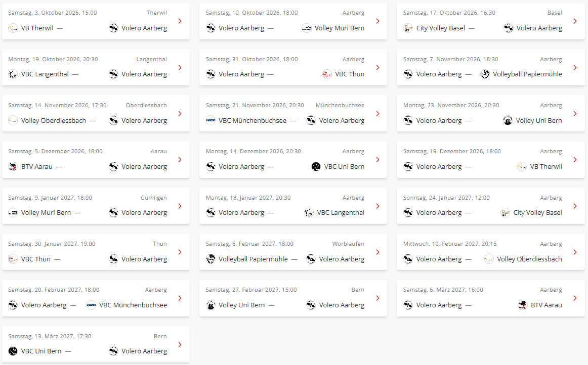Open team link Volley Muri Bern on 10. Oktober
The height and width of the screenshot is (365, 588).
tap(340, 28)
